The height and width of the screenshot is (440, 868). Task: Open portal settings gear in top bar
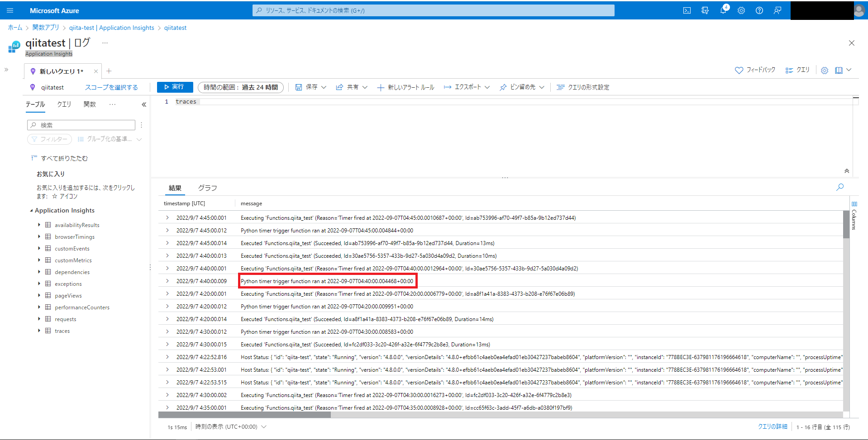point(741,10)
